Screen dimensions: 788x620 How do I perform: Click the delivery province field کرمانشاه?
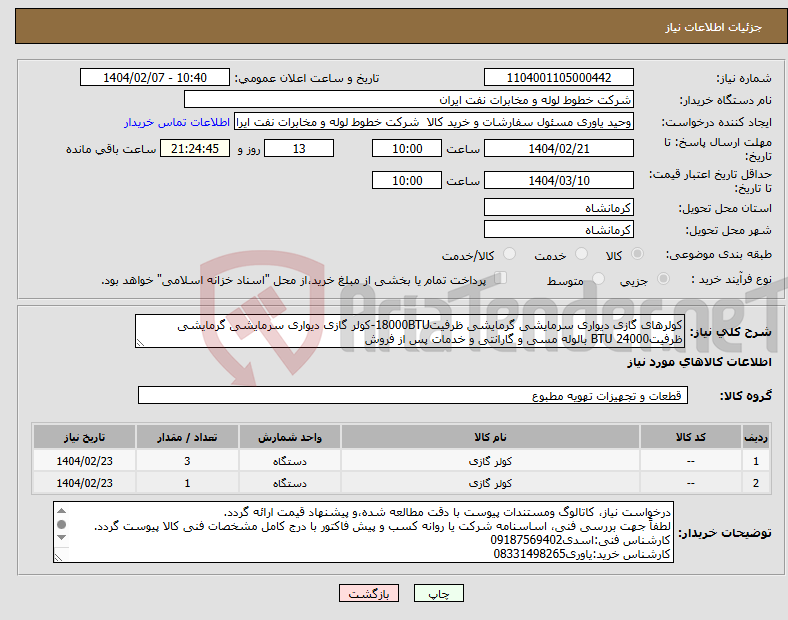point(558,207)
